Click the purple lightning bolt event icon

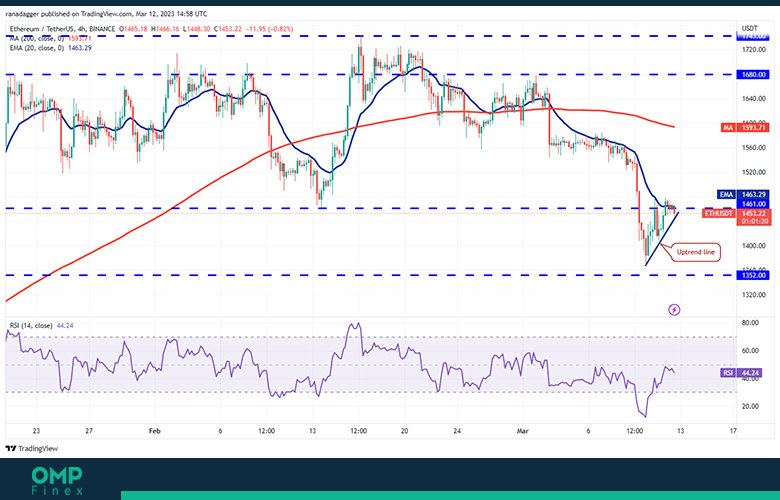pos(674,310)
